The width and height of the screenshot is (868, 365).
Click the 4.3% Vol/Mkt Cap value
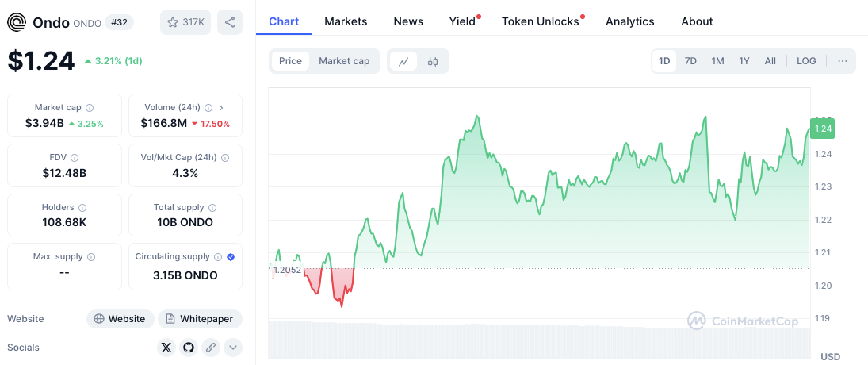coord(185,173)
